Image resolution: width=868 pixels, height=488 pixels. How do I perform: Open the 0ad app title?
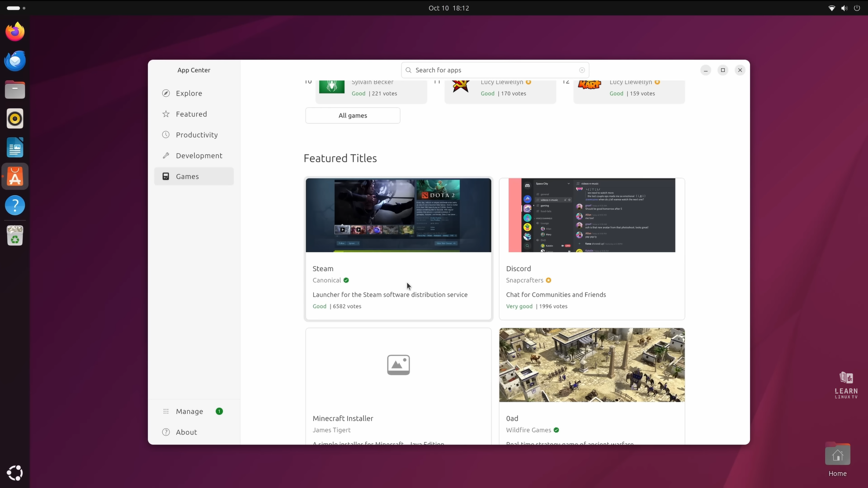tap(512, 418)
